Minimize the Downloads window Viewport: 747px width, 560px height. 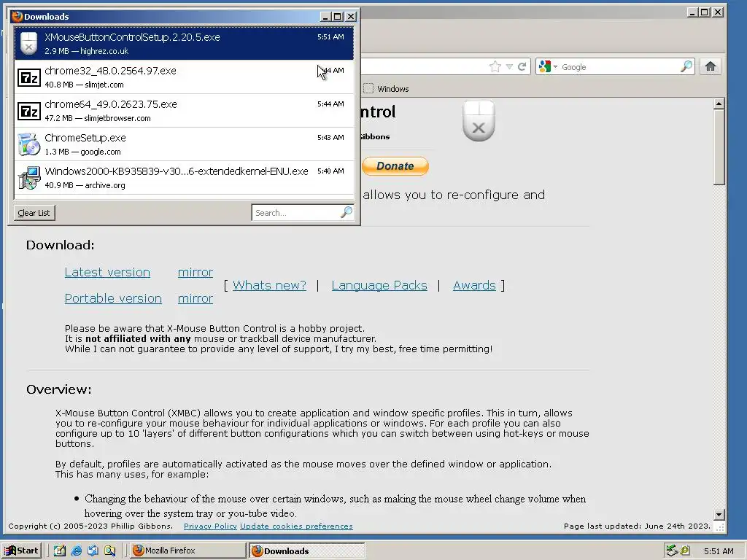click(325, 17)
